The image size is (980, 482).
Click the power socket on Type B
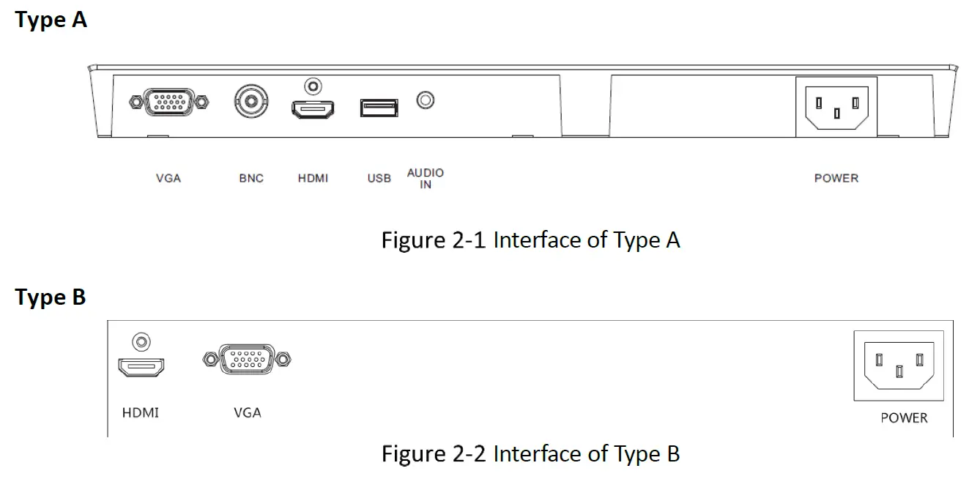[x=899, y=366]
